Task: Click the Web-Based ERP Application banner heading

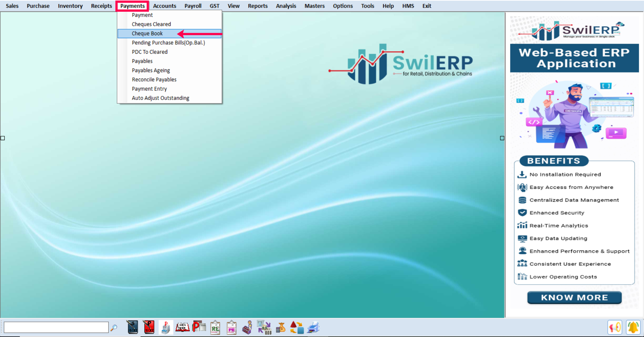Action: pyautogui.click(x=574, y=58)
